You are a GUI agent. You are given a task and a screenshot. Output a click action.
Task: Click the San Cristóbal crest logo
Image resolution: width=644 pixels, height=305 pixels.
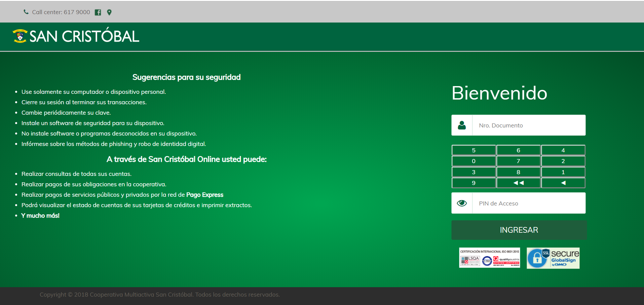[20, 36]
